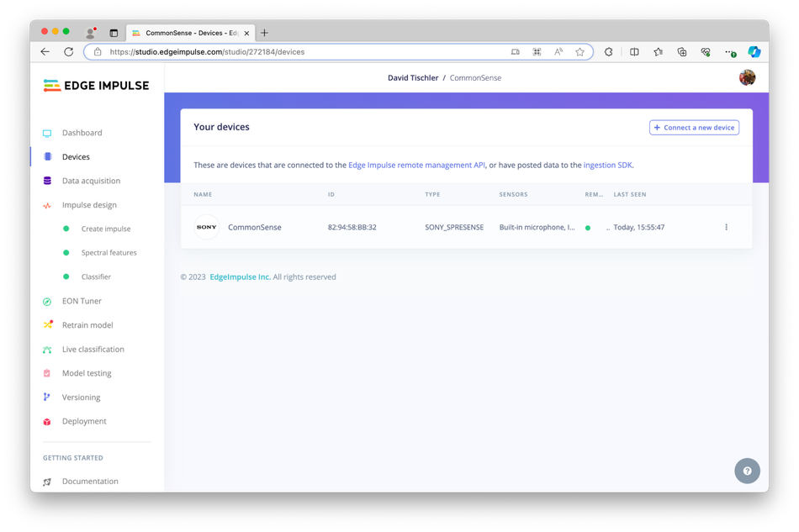Click the Documentation rocket icon

47,482
